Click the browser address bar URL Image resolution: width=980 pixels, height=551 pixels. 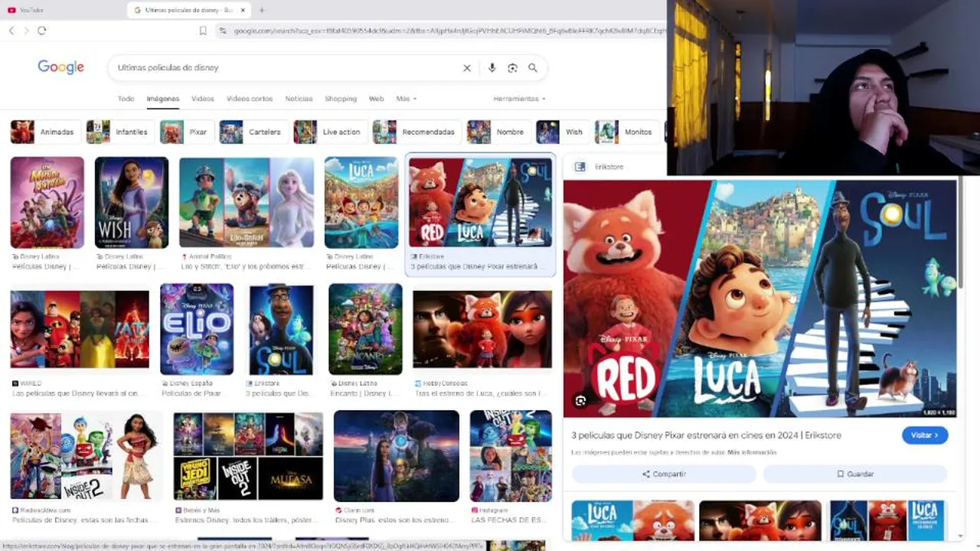pyautogui.click(x=449, y=31)
